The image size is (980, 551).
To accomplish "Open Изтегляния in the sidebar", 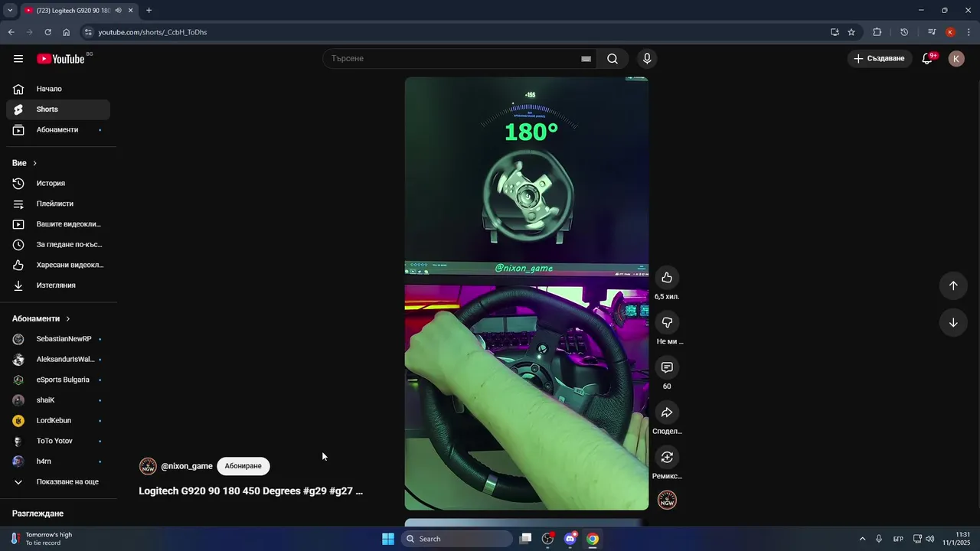I will pos(58,285).
